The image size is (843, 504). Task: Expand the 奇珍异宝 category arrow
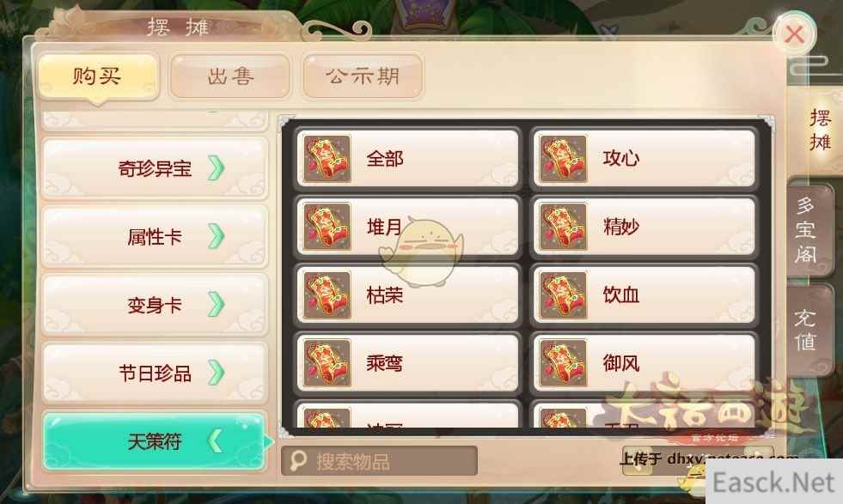217,168
